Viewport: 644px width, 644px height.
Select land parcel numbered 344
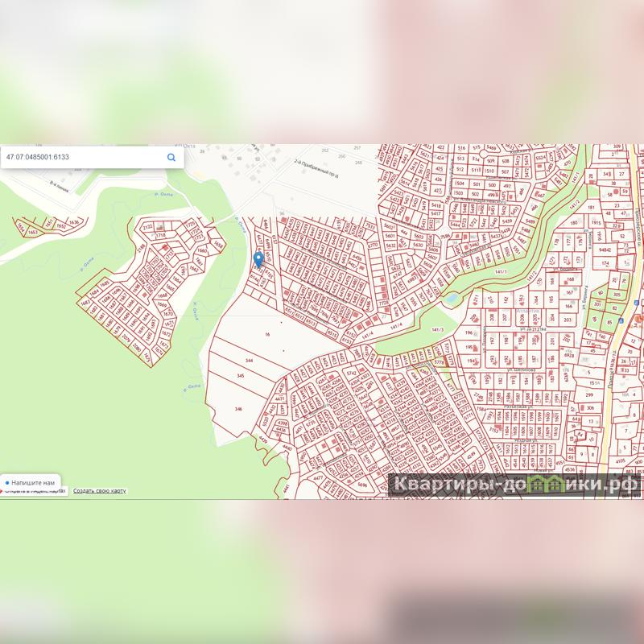(249, 361)
